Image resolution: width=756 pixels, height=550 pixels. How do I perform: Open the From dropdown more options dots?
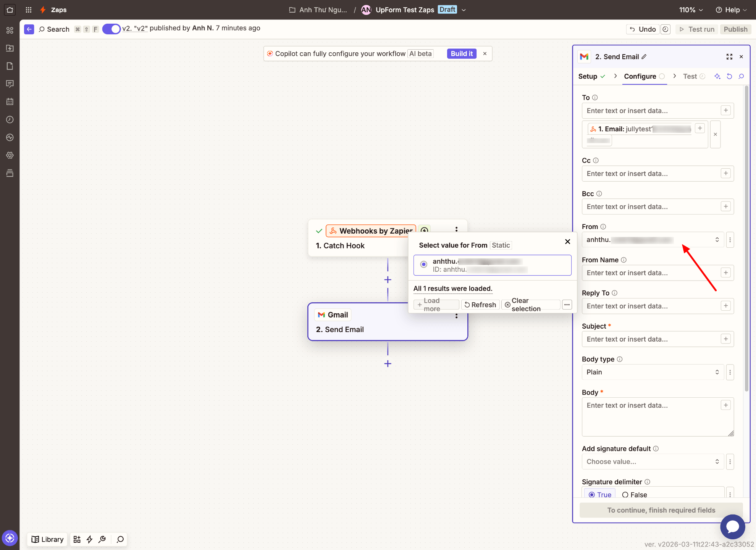point(730,240)
